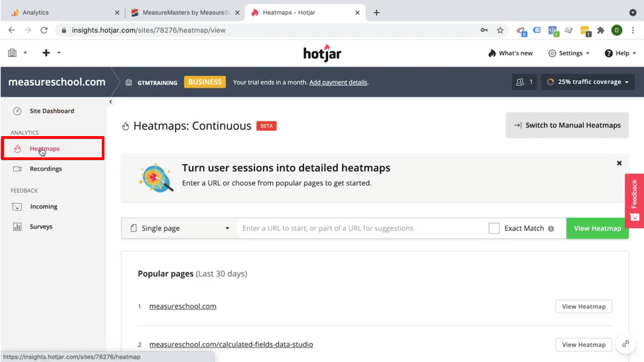Open Incoming feedback in the sidebar
The image size is (644, 362).
pyautogui.click(x=43, y=207)
